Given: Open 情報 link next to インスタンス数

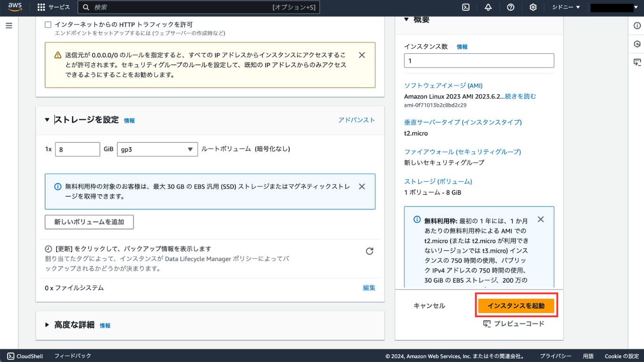Looking at the screenshot, I should pyautogui.click(x=462, y=47).
